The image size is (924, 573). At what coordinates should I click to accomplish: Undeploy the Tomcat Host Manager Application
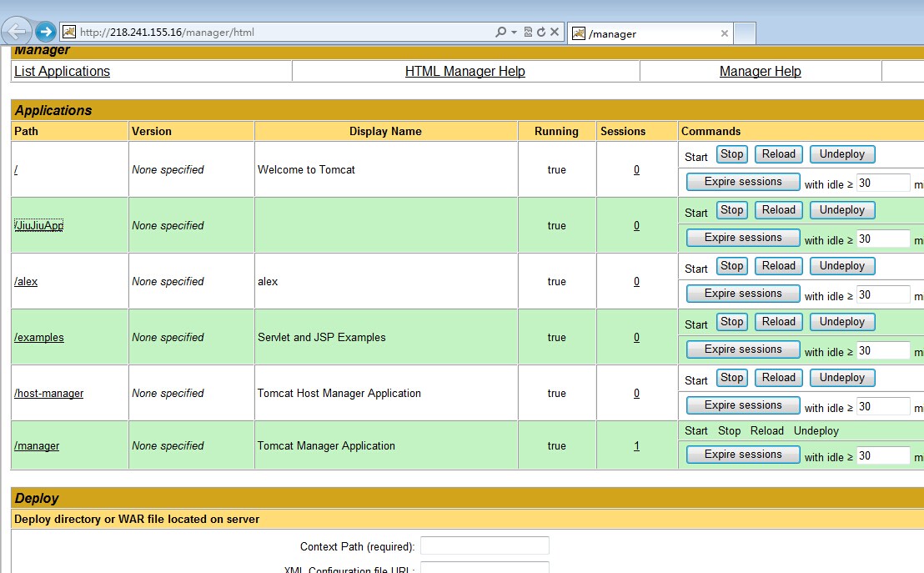tap(842, 378)
